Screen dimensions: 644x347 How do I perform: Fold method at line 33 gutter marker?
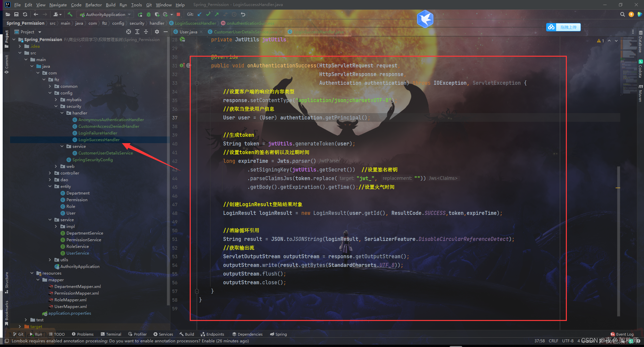coord(197,83)
